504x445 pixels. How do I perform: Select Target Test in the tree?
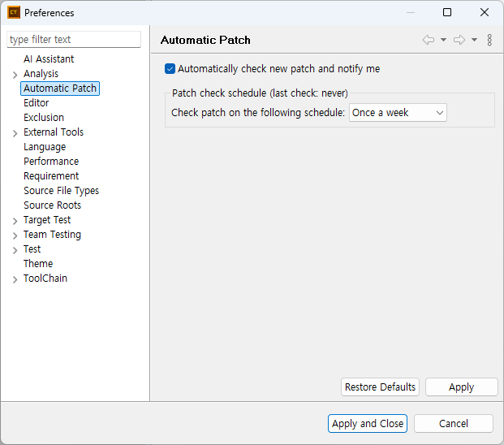pyautogui.click(x=47, y=220)
